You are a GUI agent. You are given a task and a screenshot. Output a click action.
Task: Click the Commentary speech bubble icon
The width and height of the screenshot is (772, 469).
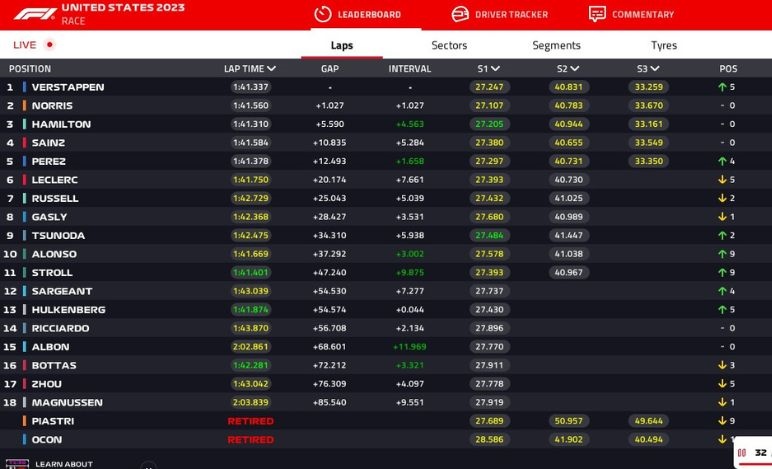(597, 14)
